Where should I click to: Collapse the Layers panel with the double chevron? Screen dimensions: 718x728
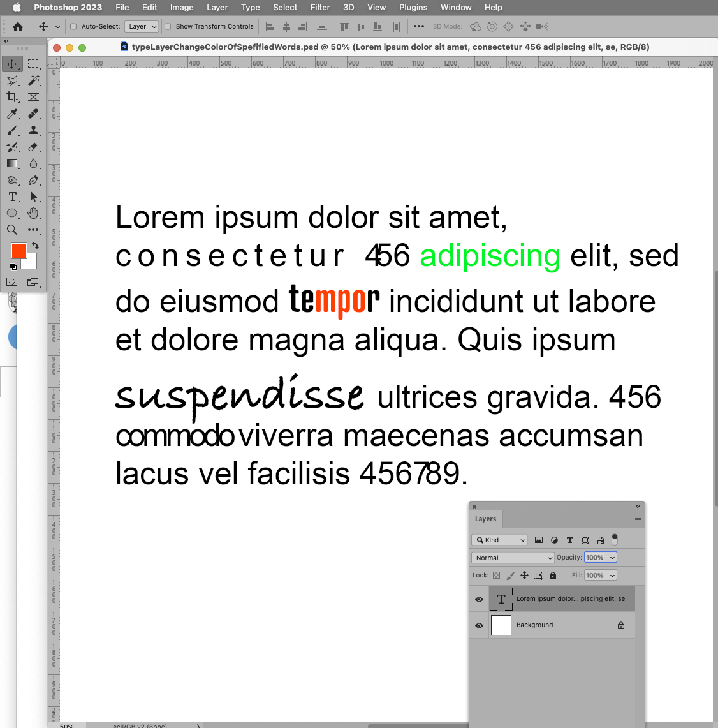click(x=638, y=505)
